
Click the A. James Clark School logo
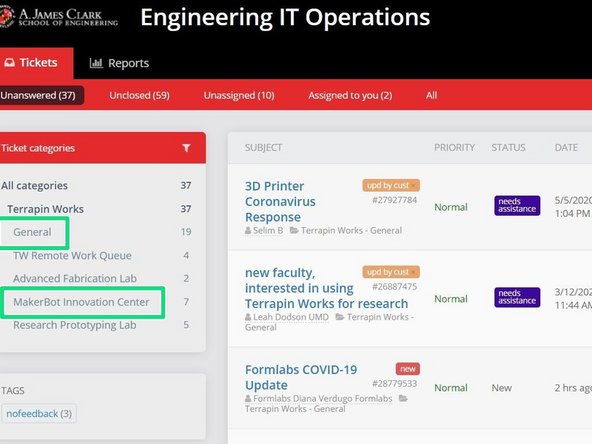(x=59, y=17)
